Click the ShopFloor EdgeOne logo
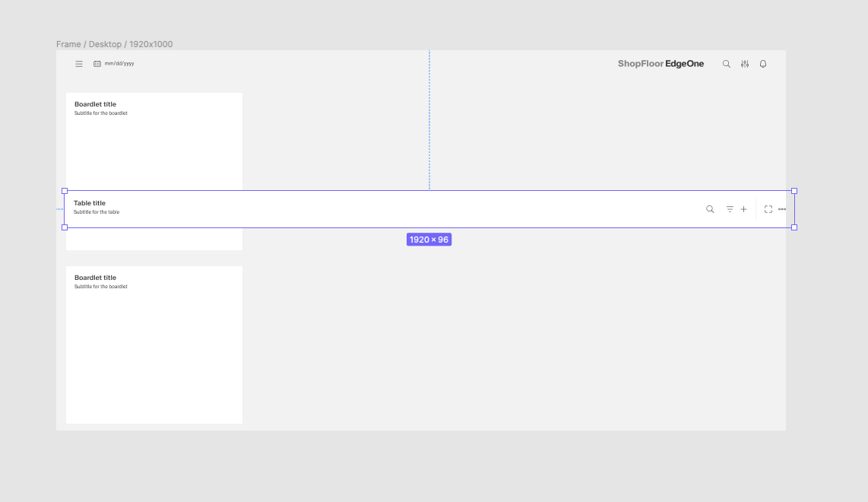The height and width of the screenshot is (502, 868). (x=661, y=64)
